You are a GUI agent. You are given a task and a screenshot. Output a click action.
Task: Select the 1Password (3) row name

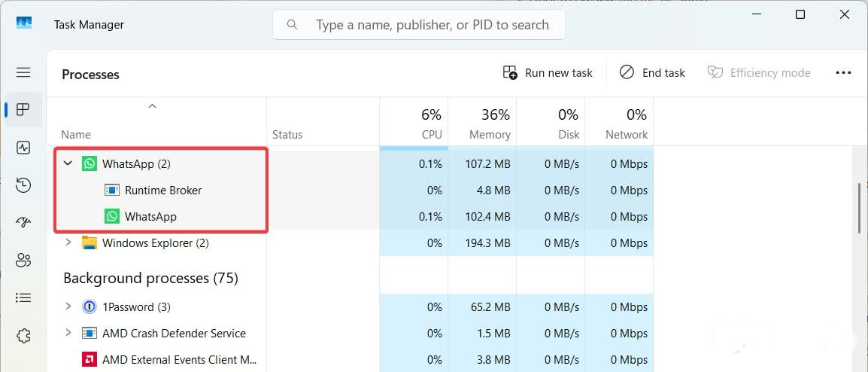click(x=136, y=306)
